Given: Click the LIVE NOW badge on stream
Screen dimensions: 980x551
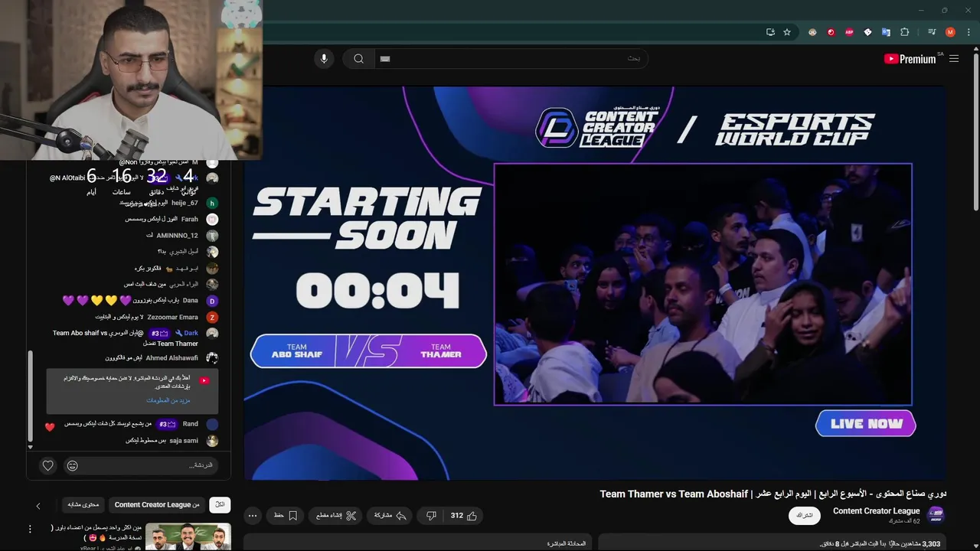Looking at the screenshot, I should [866, 424].
